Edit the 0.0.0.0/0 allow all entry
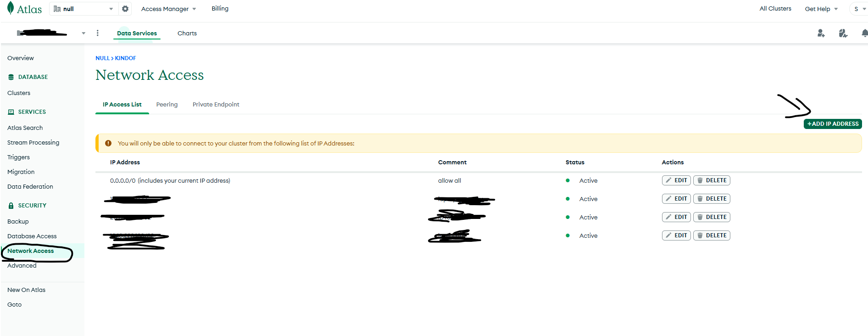The image size is (868, 336). point(676,180)
